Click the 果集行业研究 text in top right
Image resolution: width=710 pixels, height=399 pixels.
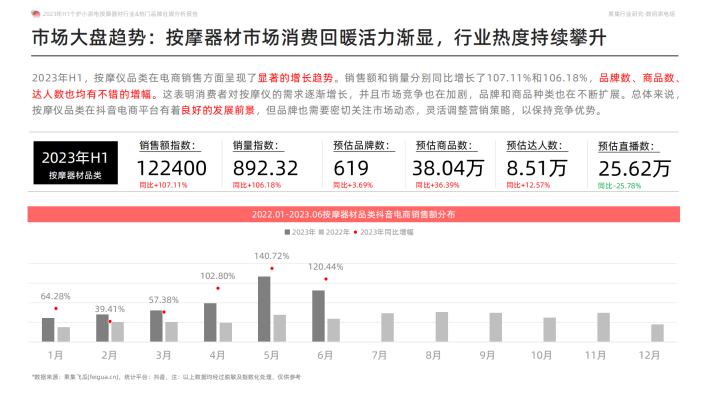coord(626,14)
